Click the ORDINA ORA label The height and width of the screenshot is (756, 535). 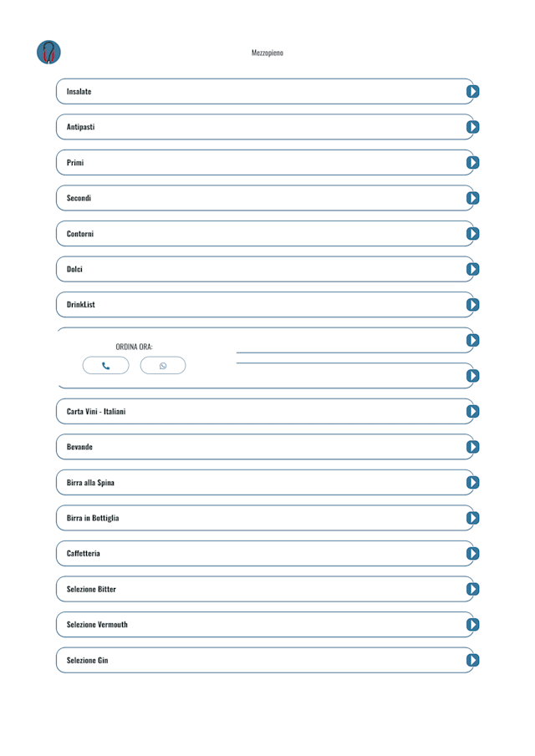coord(134,347)
